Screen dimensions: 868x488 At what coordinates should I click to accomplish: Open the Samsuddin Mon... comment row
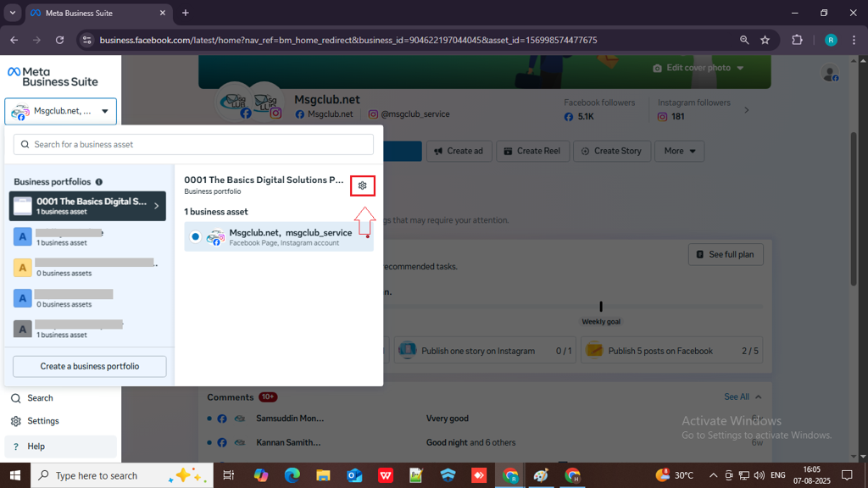[x=485, y=419]
